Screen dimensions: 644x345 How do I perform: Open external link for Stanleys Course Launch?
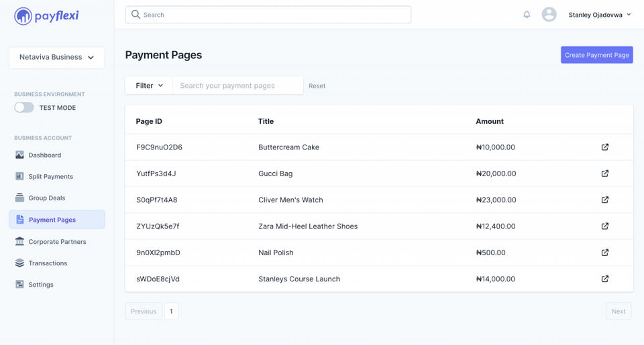coord(604,279)
